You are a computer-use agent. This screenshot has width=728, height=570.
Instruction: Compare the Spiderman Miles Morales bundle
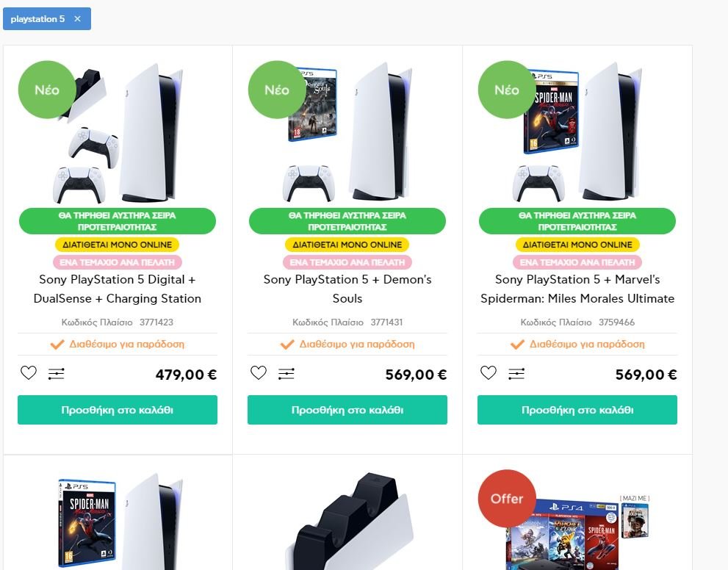pos(516,374)
